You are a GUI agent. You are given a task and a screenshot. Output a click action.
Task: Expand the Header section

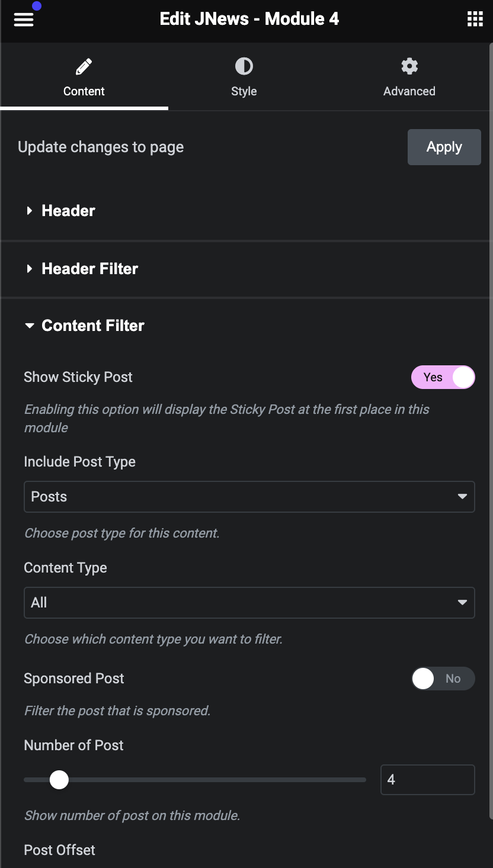(69, 211)
